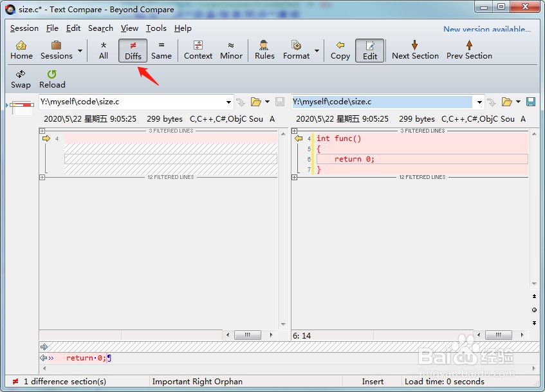
Task: Expand the Sessions dropdown arrow
Action: 80,51
